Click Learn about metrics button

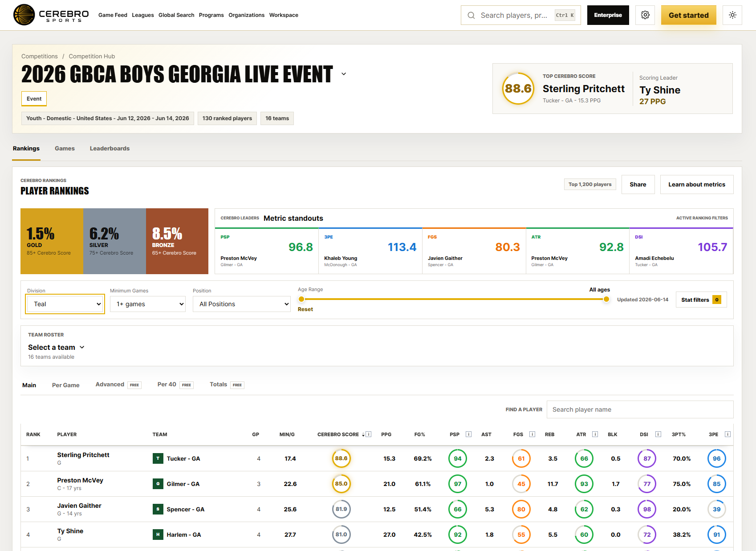point(697,184)
